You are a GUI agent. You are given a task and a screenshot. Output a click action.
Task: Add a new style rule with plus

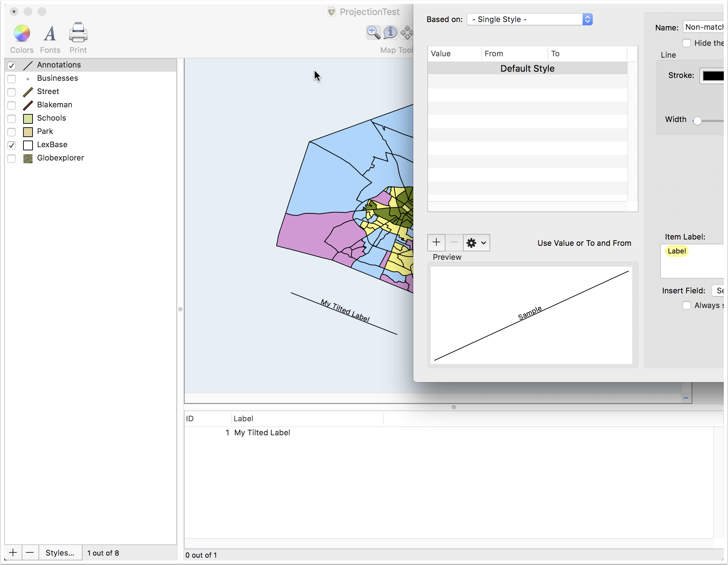point(436,242)
